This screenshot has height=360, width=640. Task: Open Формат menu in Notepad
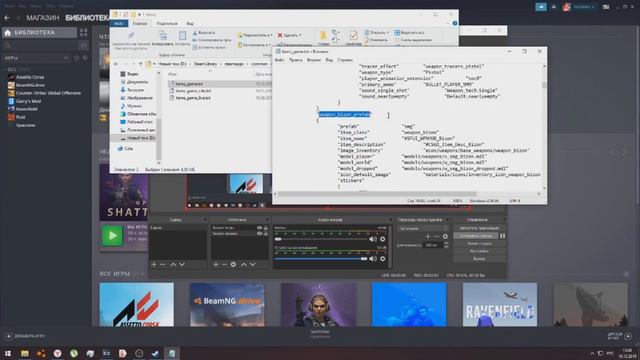[x=314, y=60]
